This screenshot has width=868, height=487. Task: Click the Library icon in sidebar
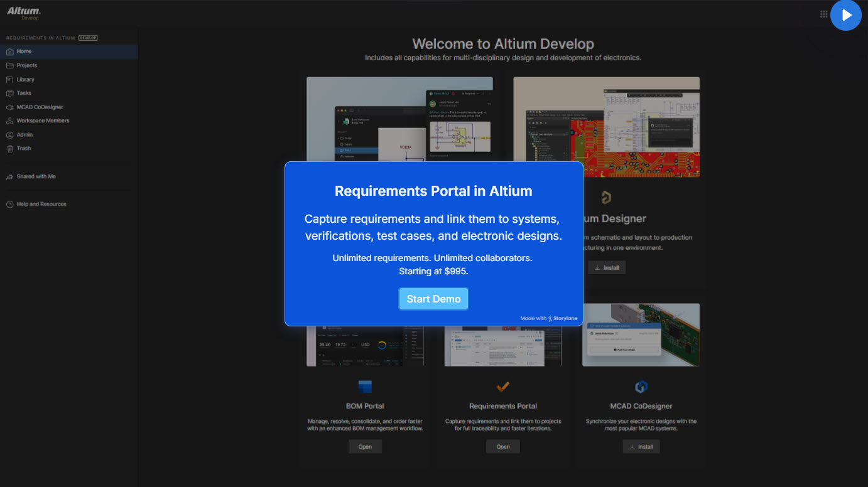(10, 80)
